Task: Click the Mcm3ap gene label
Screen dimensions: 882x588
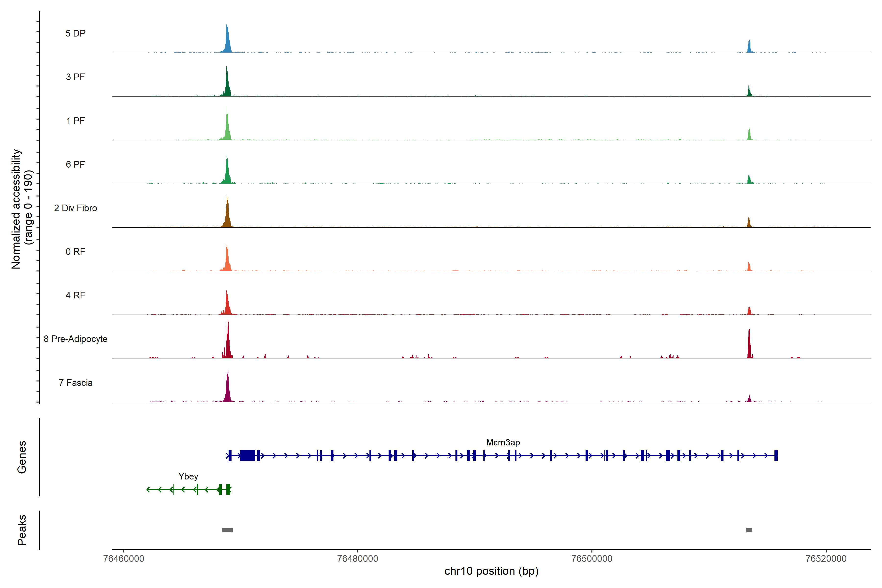Action: pos(503,442)
